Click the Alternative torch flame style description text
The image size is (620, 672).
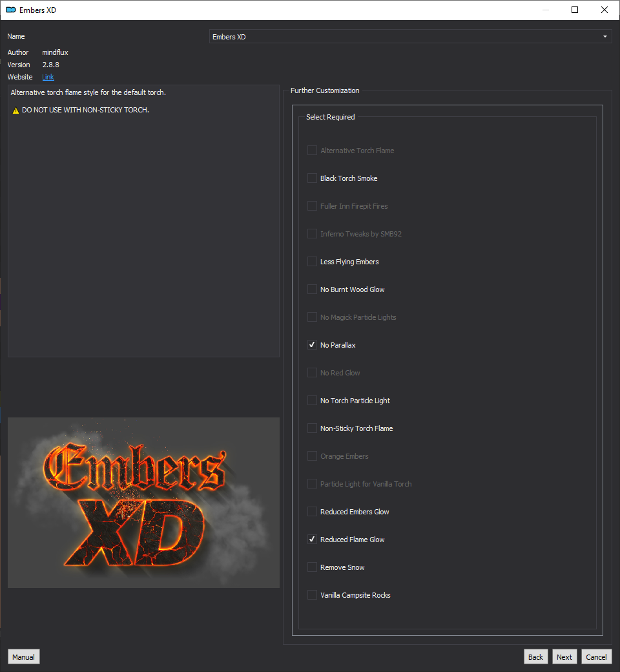[88, 92]
